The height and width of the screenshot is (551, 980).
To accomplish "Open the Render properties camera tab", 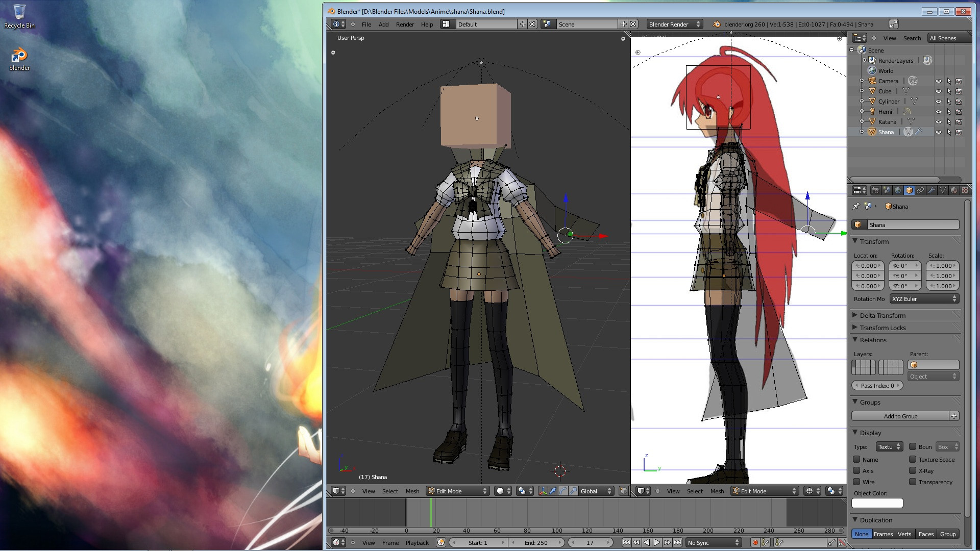I will click(x=875, y=190).
